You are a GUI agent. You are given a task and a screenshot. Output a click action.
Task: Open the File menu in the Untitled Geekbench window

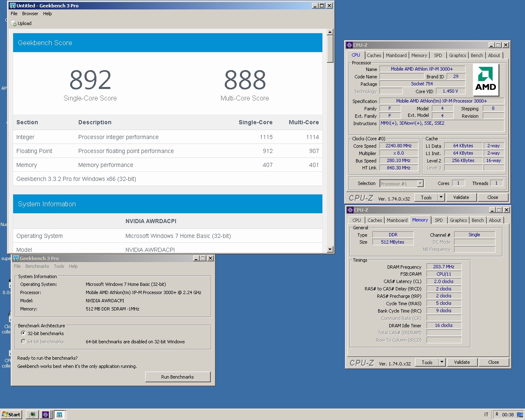(14, 14)
